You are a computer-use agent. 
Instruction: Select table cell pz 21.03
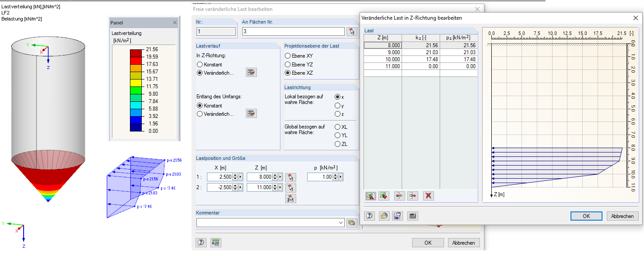(x=458, y=52)
